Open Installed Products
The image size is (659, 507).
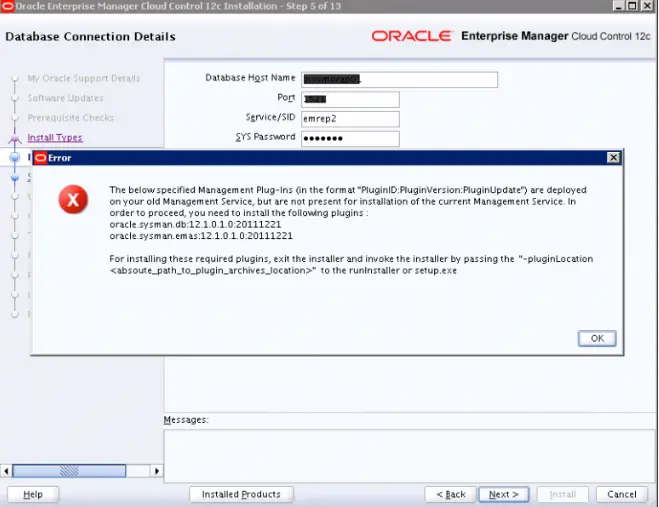pyautogui.click(x=241, y=494)
